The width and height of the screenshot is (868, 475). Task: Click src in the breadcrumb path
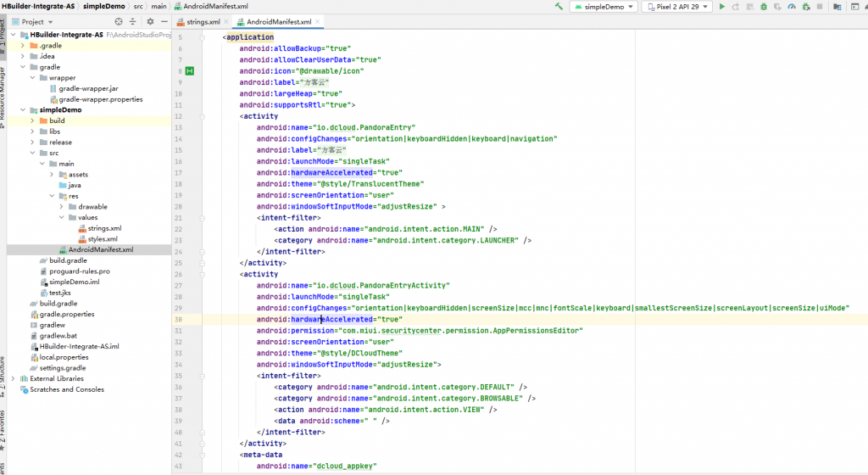click(138, 6)
